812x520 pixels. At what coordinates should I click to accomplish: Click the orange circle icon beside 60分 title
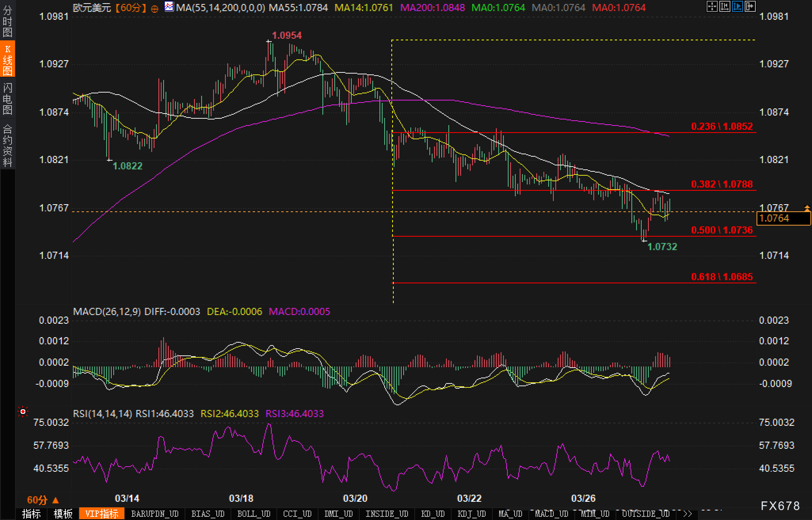(x=155, y=8)
